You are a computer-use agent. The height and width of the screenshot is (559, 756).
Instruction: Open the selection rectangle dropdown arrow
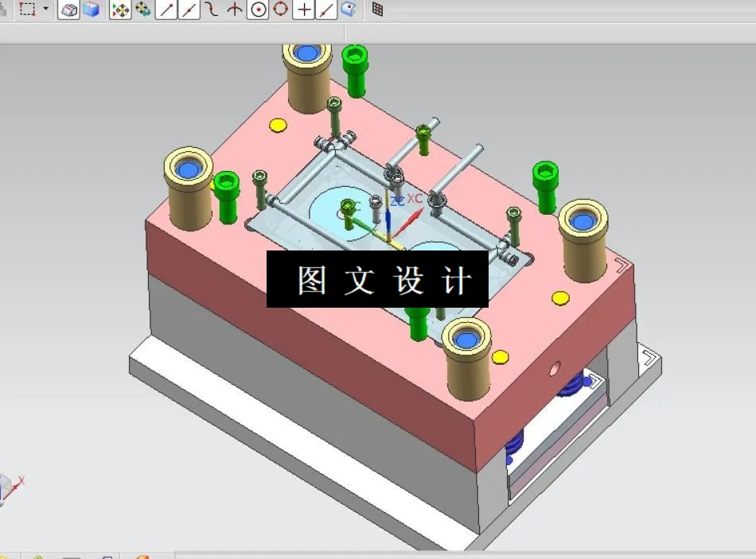point(45,8)
